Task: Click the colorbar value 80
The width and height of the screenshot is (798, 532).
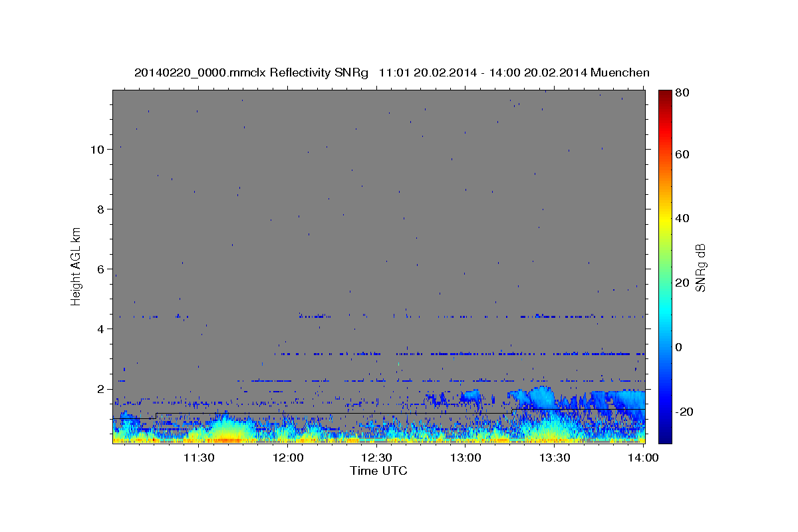Action: coord(682,93)
